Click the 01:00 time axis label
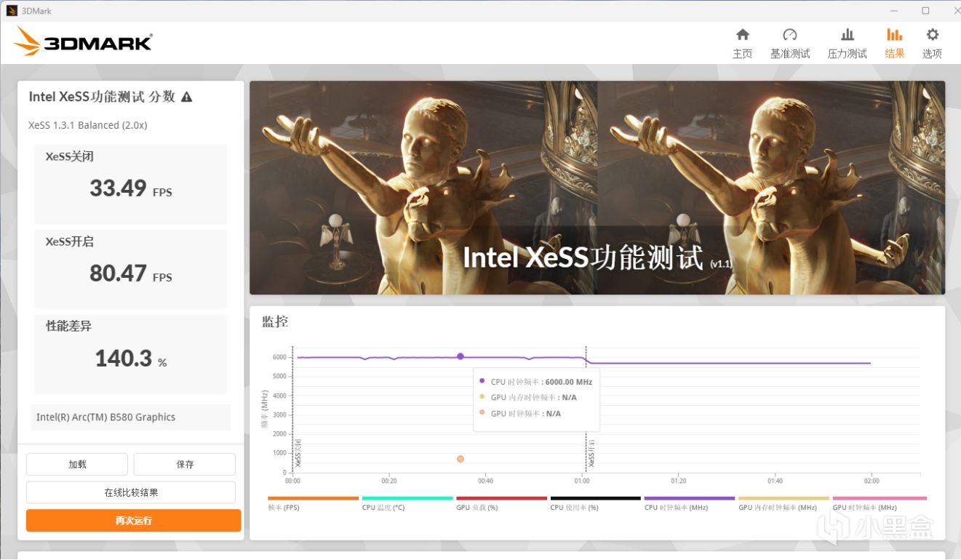This screenshot has height=560, width=961. 582,481
